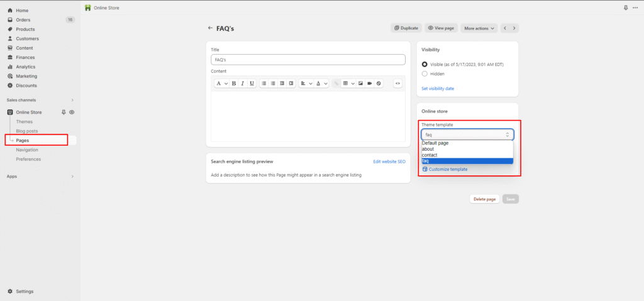Open the More actions dropdown

(479, 28)
